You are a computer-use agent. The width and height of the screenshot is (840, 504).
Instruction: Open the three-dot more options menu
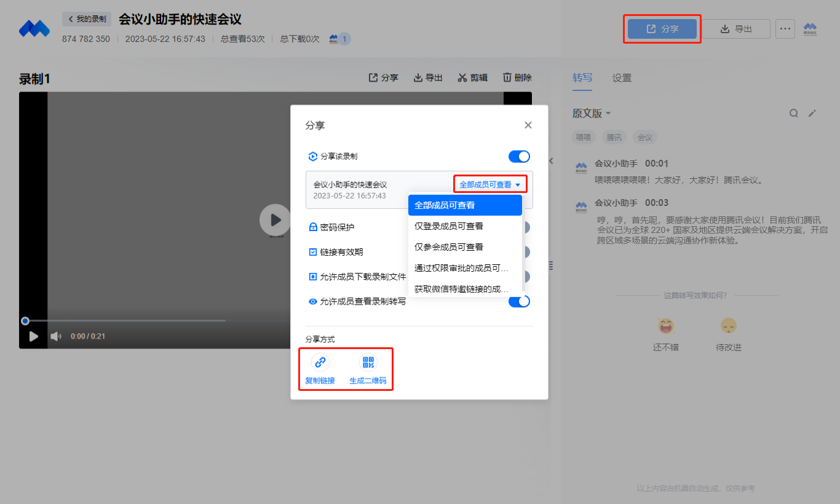(x=785, y=29)
